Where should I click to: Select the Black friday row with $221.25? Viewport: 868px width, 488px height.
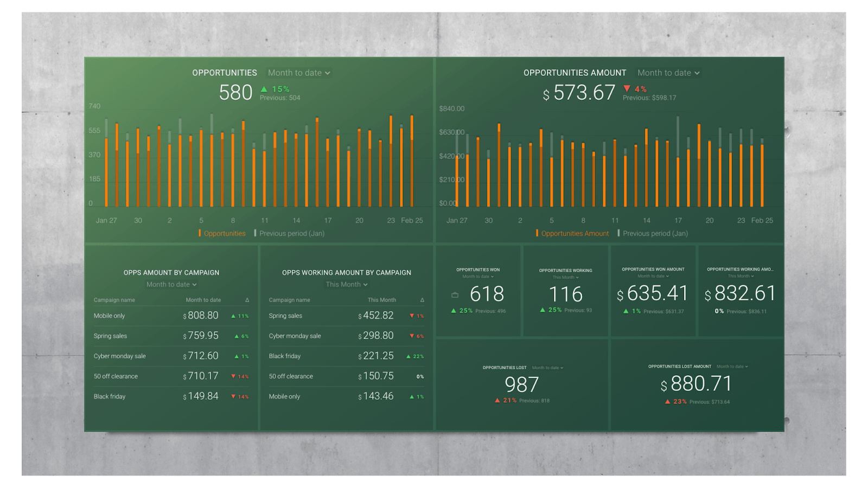point(347,356)
